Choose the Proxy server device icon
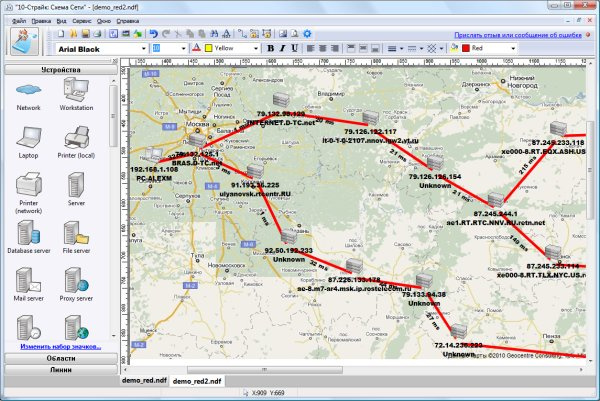Image resolution: width=600 pixels, height=401 pixels. [76, 279]
